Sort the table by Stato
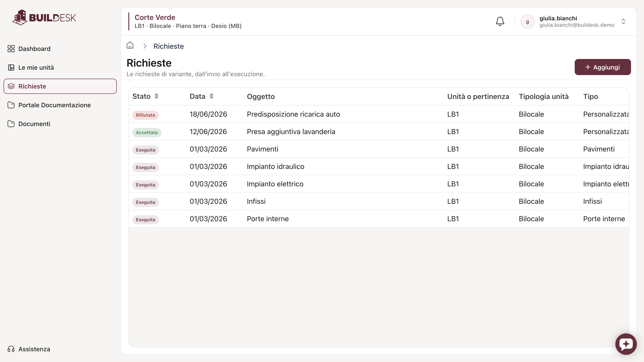 point(157,96)
